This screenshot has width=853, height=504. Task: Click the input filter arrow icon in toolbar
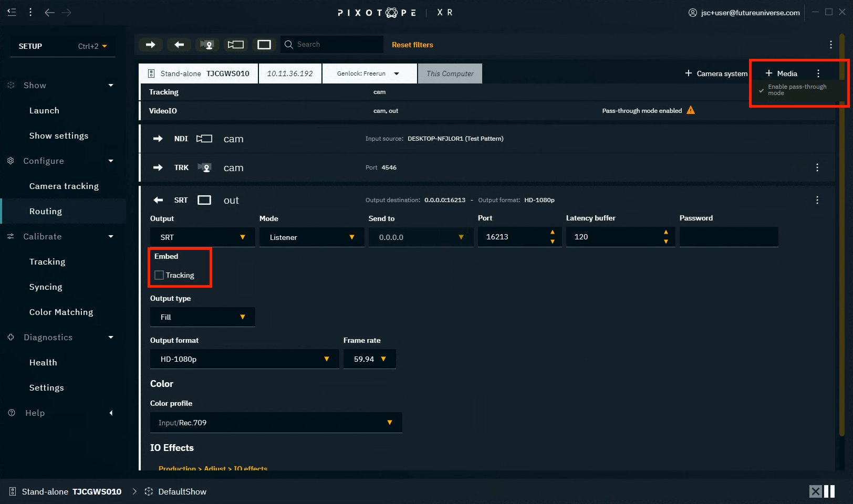150,45
